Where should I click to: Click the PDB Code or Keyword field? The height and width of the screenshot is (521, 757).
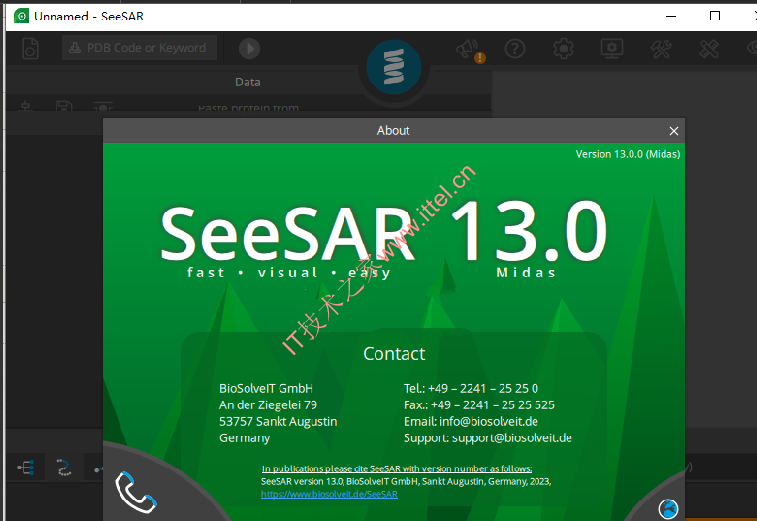tap(140, 48)
